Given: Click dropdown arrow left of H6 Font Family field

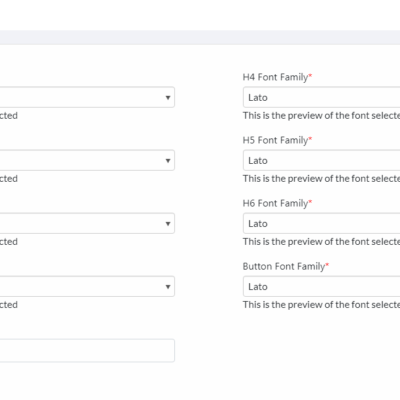Looking at the screenshot, I should coord(168,223).
